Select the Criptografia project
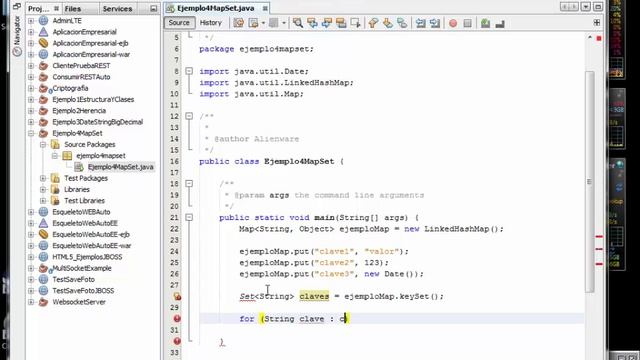The image size is (640, 360). pyautogui.click(x=70, y=88)
